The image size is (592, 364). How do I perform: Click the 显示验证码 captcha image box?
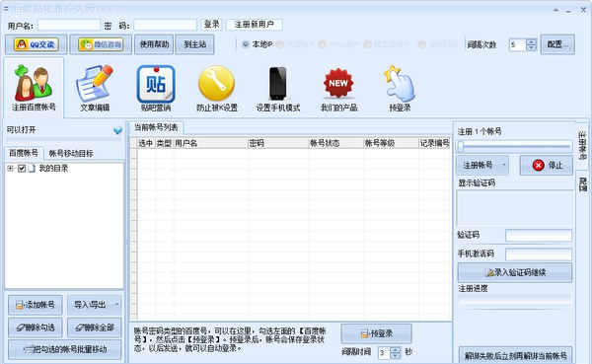[515, 208]
